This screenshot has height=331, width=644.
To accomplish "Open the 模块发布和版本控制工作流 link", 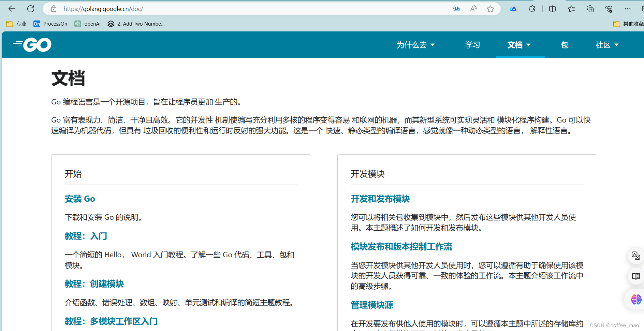I will (401, 247).
